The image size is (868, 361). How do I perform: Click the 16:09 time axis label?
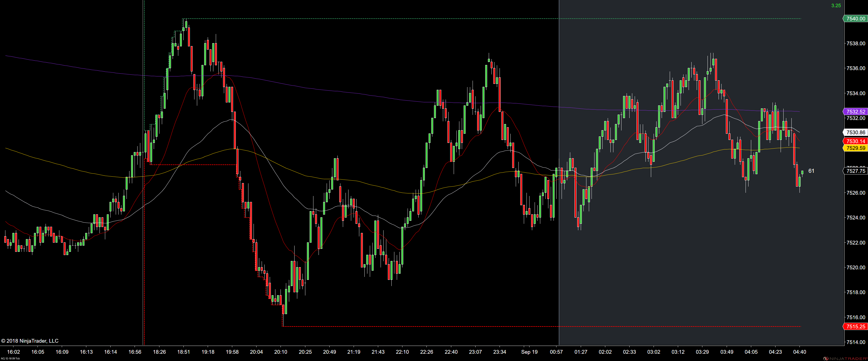tap(62, 352)
